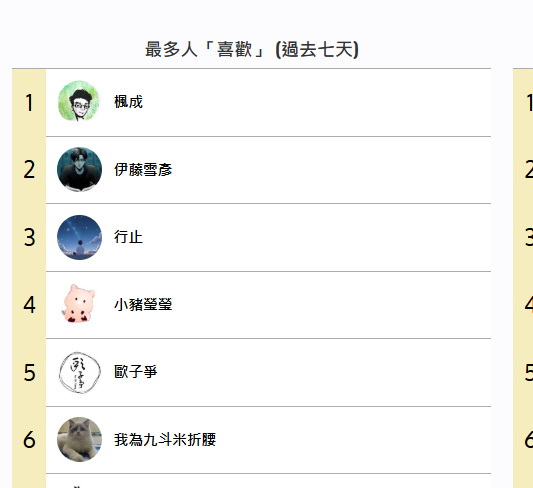Select rank number 2 in likes list
This screenshot has height=488, width=533.
(x=29, y=170)
